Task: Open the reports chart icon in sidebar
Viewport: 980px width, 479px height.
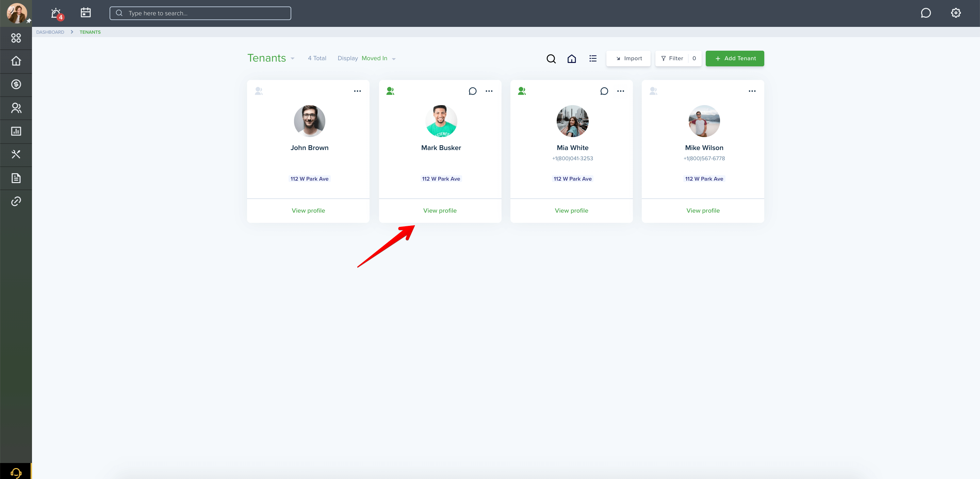Action: click(x=16, y=131)
